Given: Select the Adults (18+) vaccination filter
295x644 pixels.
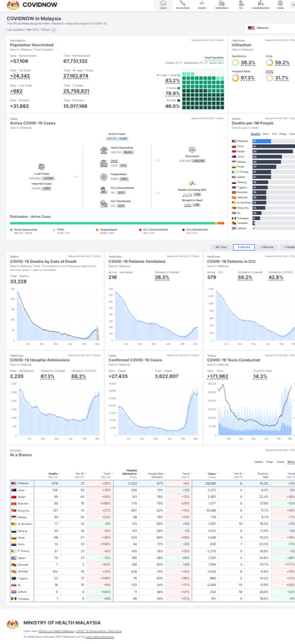Looking at the screenshot, I should click(217, 63).
